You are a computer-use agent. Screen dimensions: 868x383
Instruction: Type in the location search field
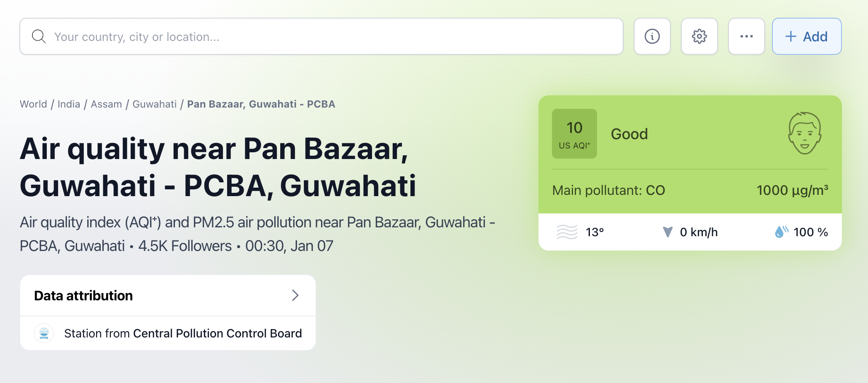[329, 37]
